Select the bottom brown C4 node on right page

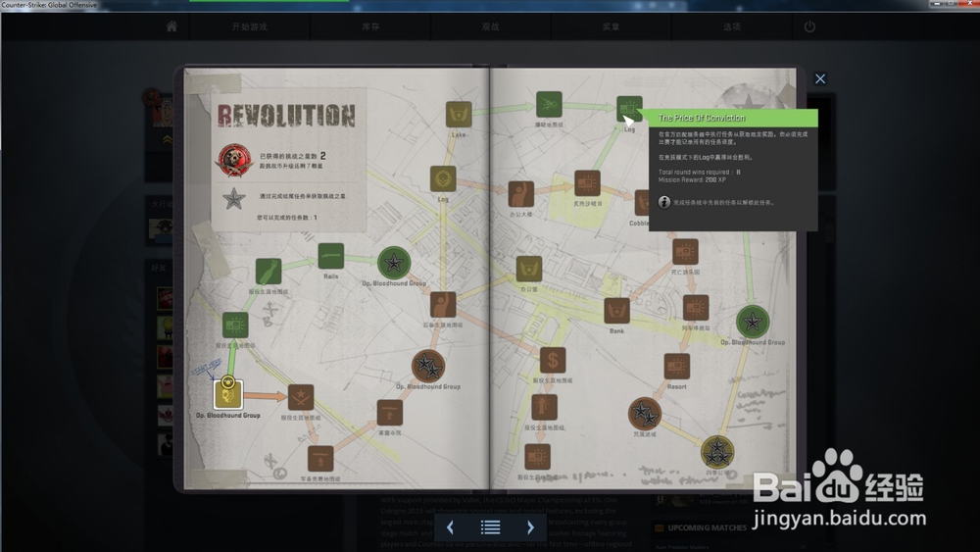pyautogui.click(x=537, y=457)
